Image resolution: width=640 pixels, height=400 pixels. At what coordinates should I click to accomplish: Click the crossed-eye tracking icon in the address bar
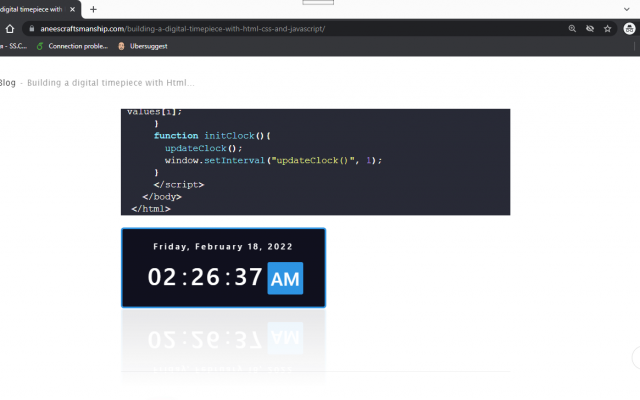pos(590,29)
